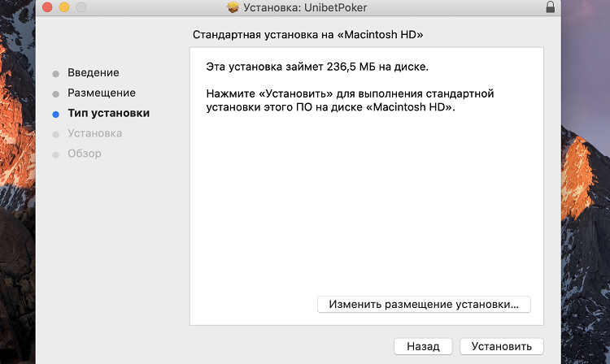
Task: Minimize the installer with the yellow button
Action: click(x=63, y=8)
